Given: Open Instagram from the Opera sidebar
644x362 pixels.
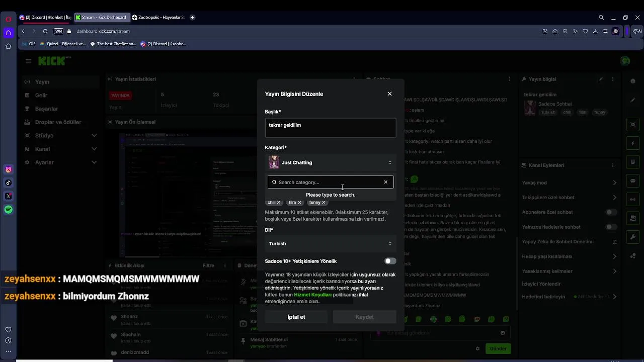Looking at the screenshot, I should (x=8, y=169).
